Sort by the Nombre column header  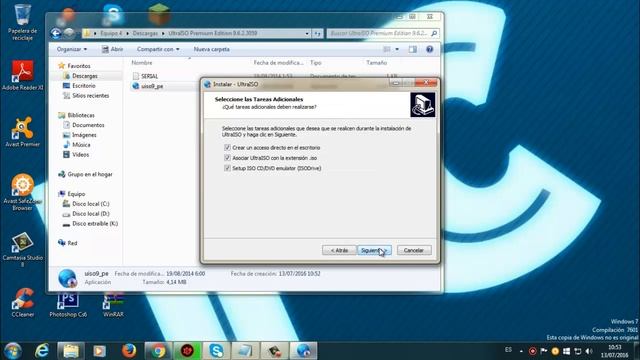pyautogui.click(x=142, y=62)
